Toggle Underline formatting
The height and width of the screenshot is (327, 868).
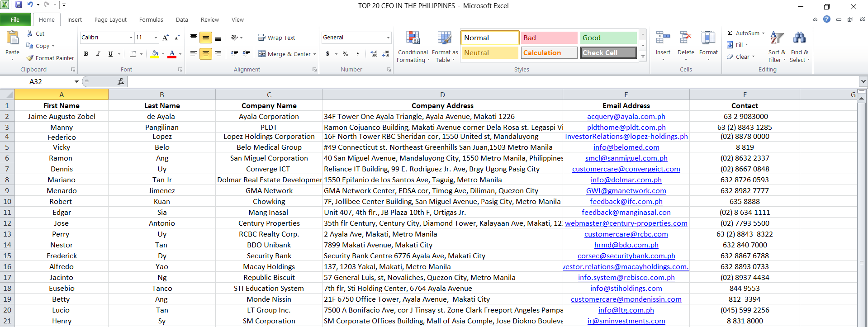110,54
